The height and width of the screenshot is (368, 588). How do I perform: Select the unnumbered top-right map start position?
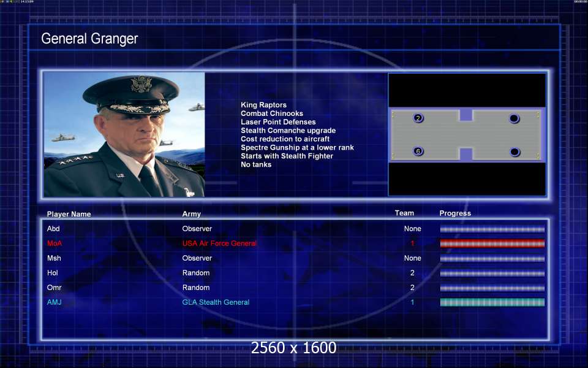point(514,118)
